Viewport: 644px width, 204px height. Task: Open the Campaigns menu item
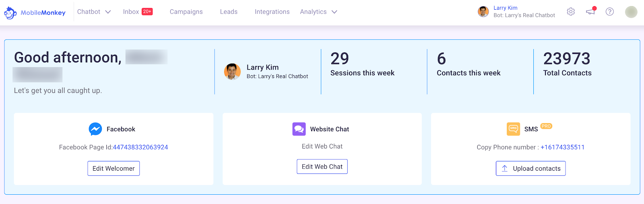pos(186,12)
